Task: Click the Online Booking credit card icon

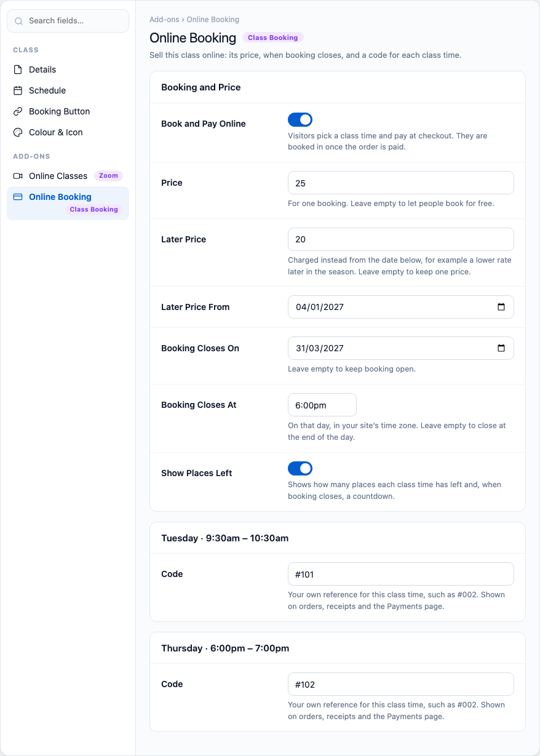Action: coord(18,197)
